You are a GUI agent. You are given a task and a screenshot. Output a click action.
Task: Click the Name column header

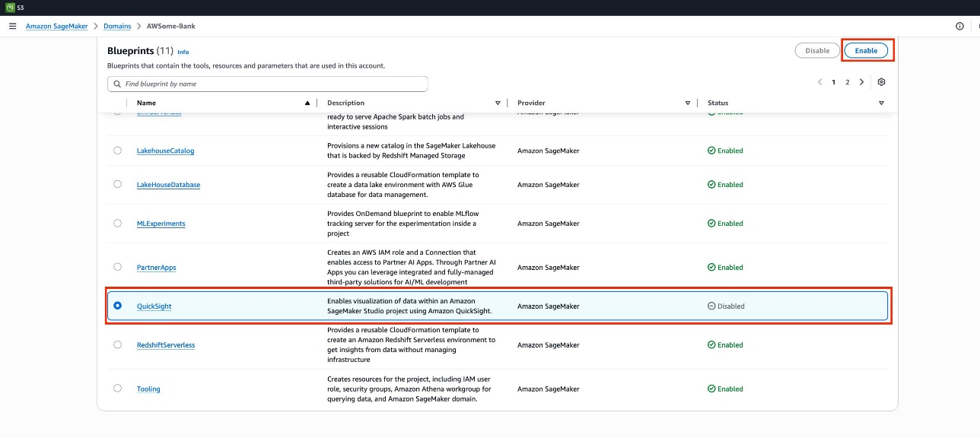(x=146, y=103)
